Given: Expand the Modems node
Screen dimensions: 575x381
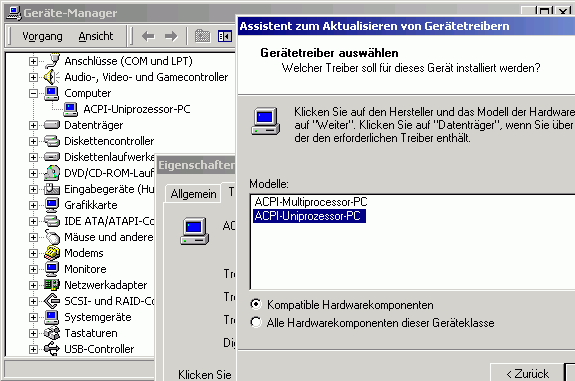Looking at the screenshot, I should [x=33, y=253].
